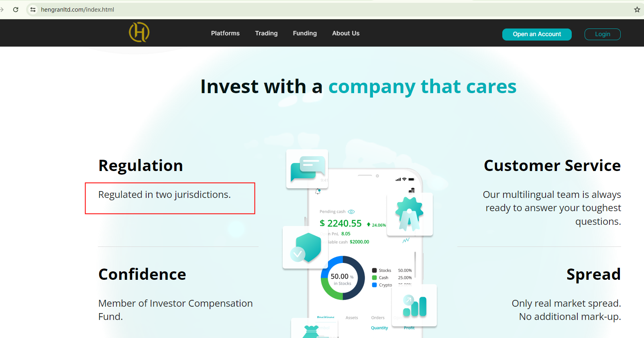Image resolution: width=644 pixels, height=338 pixels.
Task: Expand the About Us navigation menu
Action: (346, 33)
